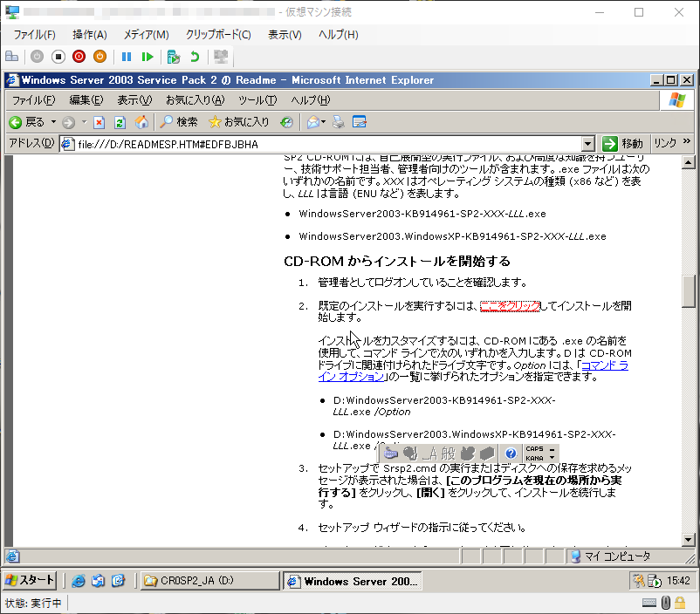700x614 pixels.
Task: Click the vertical scrollbar thumb
Action: (x=688, y=291)
